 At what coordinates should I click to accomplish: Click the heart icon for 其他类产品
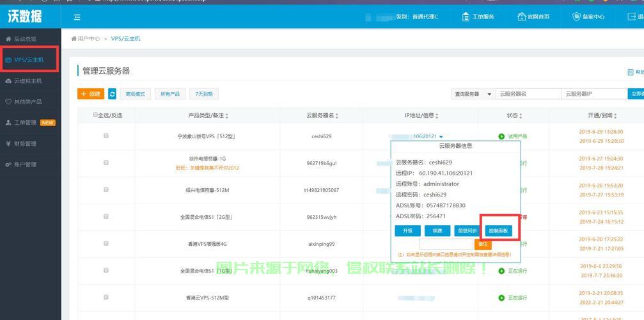(8, 102)
